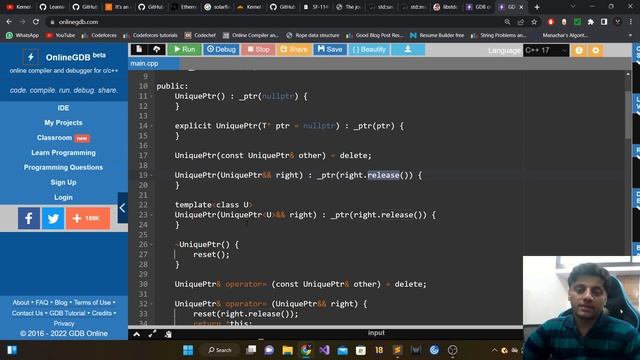Share on Twitter via sidebar icon

[53, 218]
